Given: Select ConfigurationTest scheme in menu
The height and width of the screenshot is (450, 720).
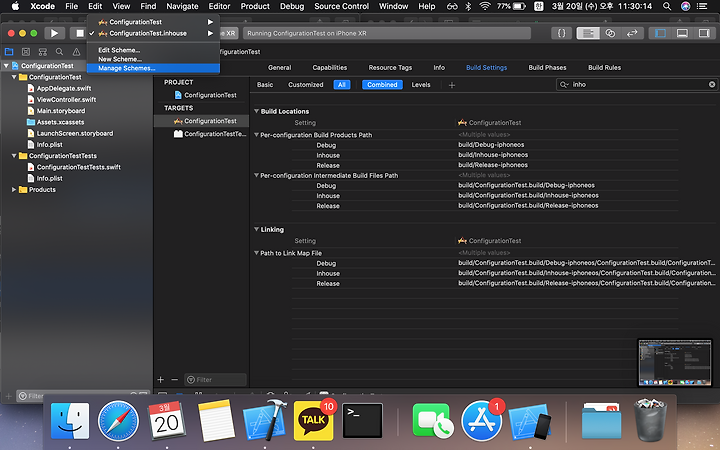Looking at the screenshot, I should (x=153, y=22).
